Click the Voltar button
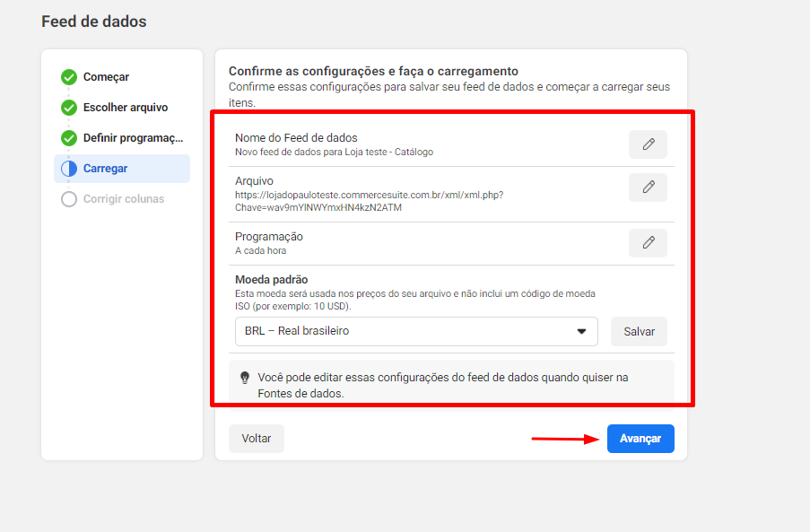The image size is (810, 532). (257, 439)
